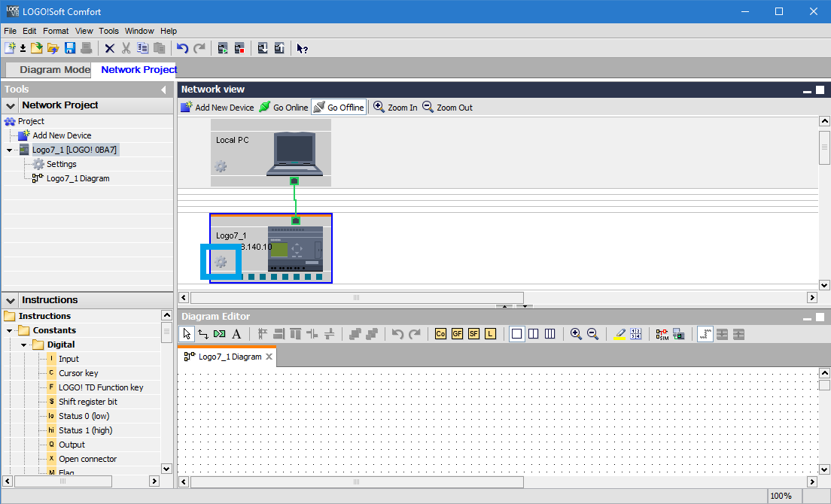Click Zoom Out magnifier in Diagram Editor toolbar
The image size is (831, 504).
[592, 334]
